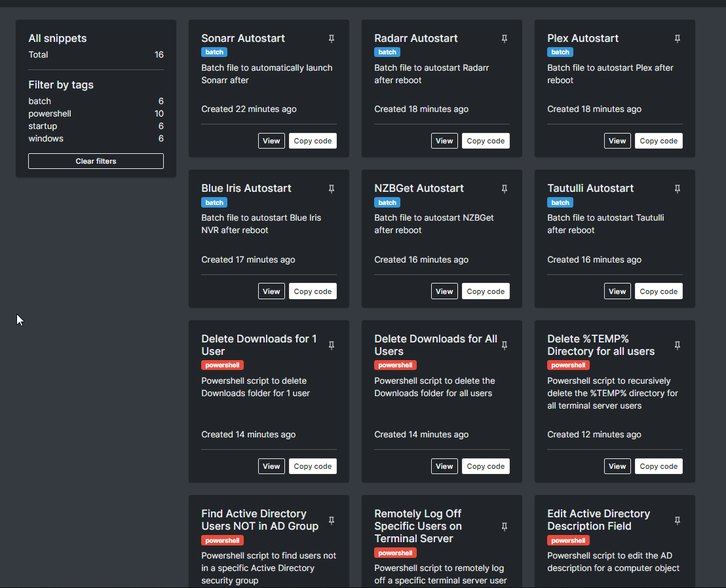Filter snippets by powershell tag
Viewport: 726px width, 588px height.
(96, 113)
